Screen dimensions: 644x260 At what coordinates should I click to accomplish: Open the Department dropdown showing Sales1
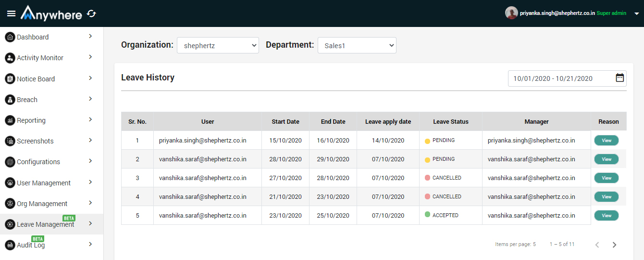[357, 45]
